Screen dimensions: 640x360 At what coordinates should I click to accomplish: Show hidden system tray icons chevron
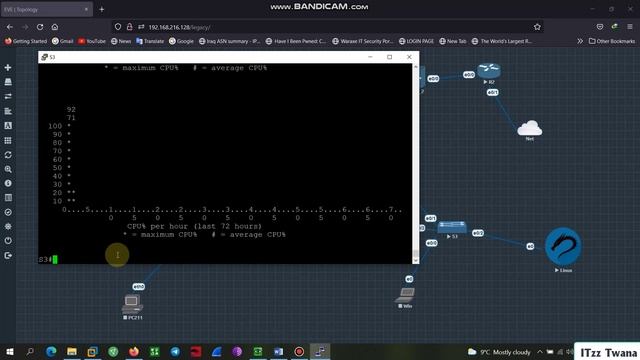[540, 352]
